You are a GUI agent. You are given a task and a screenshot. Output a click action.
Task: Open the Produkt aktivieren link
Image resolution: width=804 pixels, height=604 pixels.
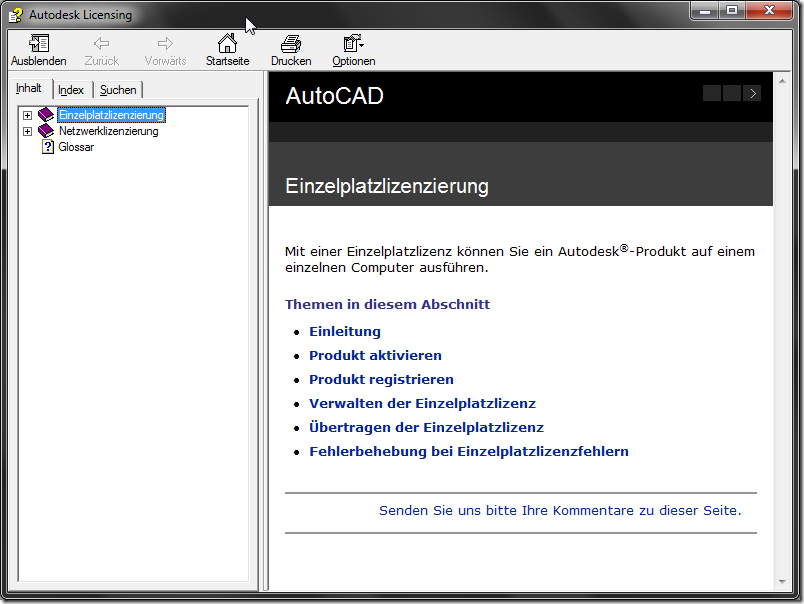pos(375,356)
